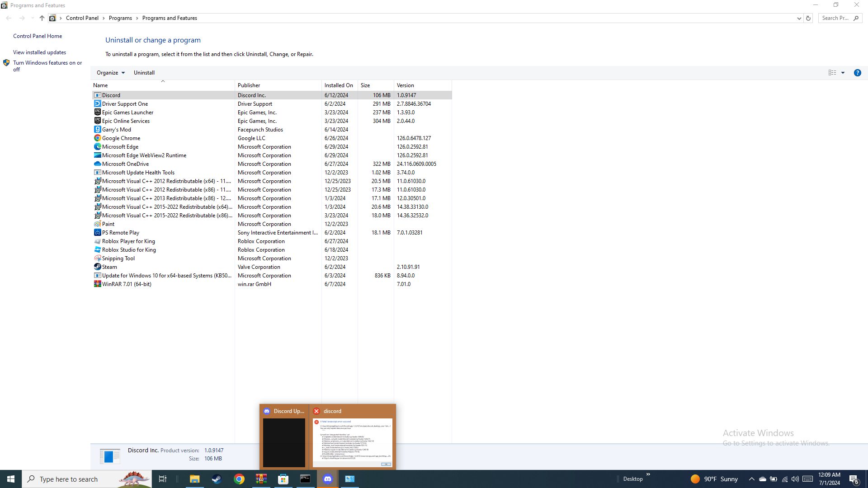This screenshot has height=488, width=868.
Task: Open the view options dropdown arrow
Action: click(843, 73)
